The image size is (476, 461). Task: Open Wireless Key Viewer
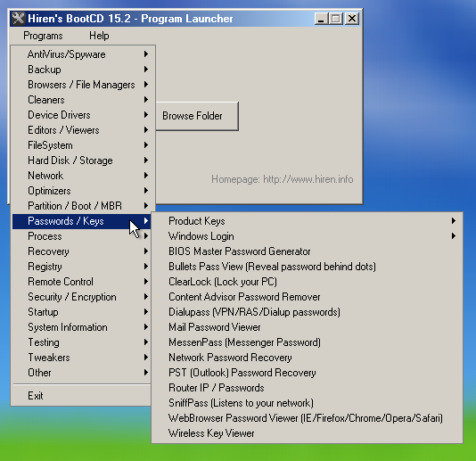click(x=308, y=434)
